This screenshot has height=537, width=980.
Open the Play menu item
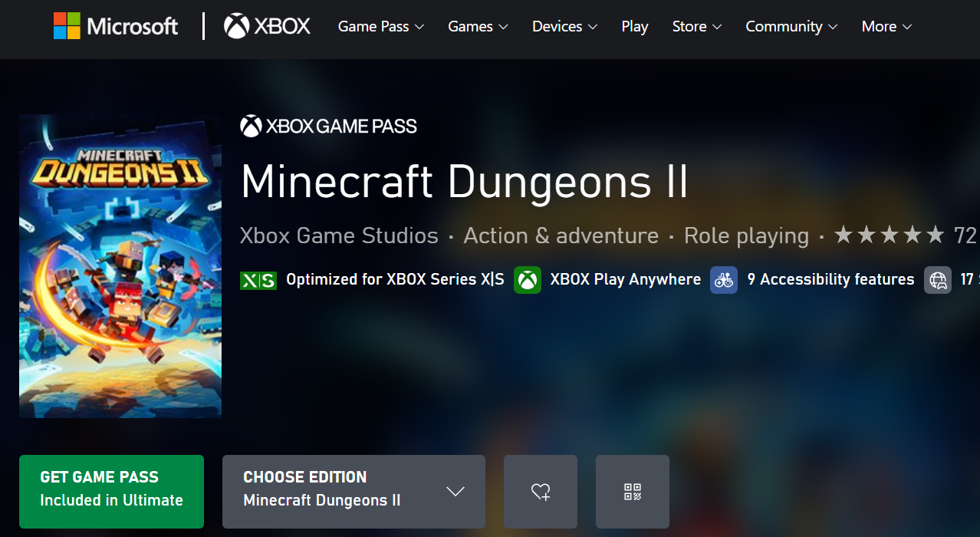pyautogui.click(x=635, y=26)
